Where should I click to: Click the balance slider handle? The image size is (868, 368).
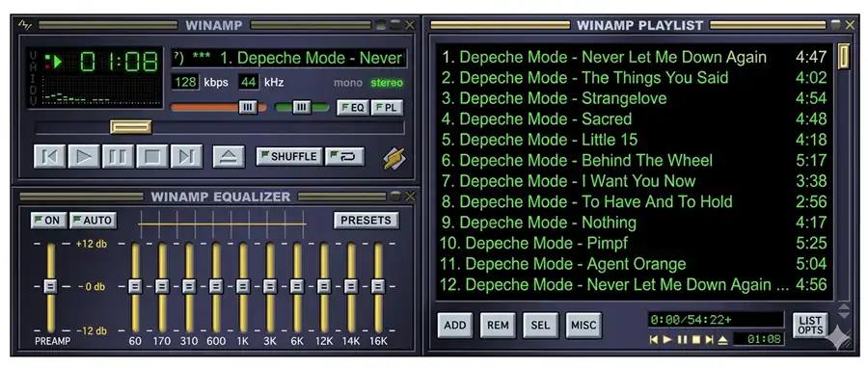point(301,107)
